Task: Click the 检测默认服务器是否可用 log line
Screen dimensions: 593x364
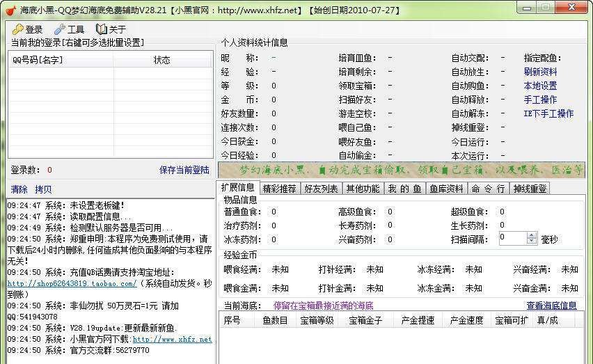Action: (x=90, y=228)
